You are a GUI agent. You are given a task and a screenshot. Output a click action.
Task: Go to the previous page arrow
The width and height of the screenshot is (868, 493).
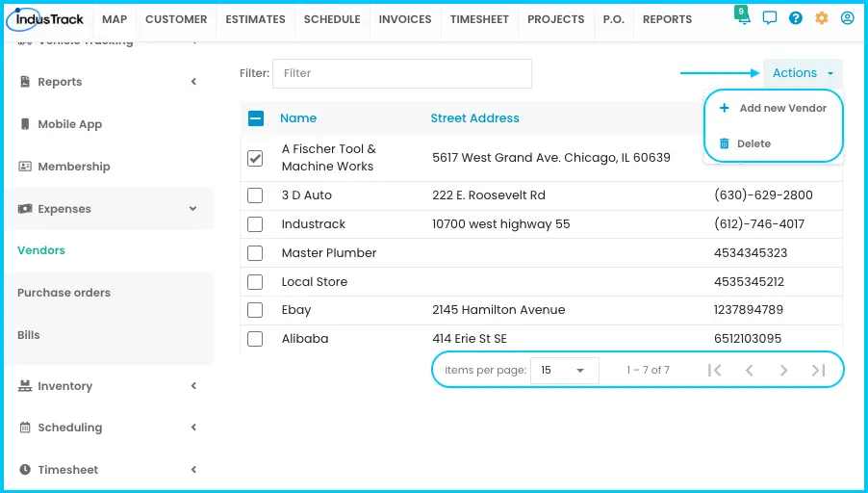coord(749,370)
